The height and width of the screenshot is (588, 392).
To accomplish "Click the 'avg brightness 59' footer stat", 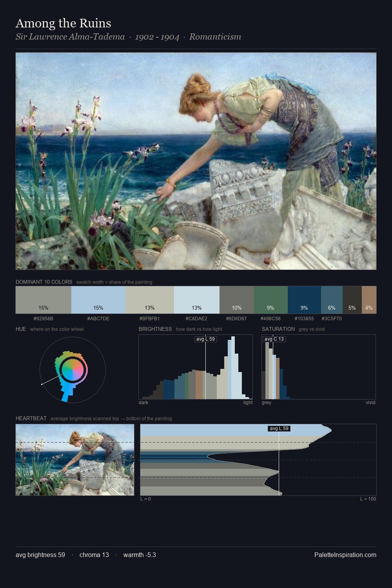I will tap(40, 555).
